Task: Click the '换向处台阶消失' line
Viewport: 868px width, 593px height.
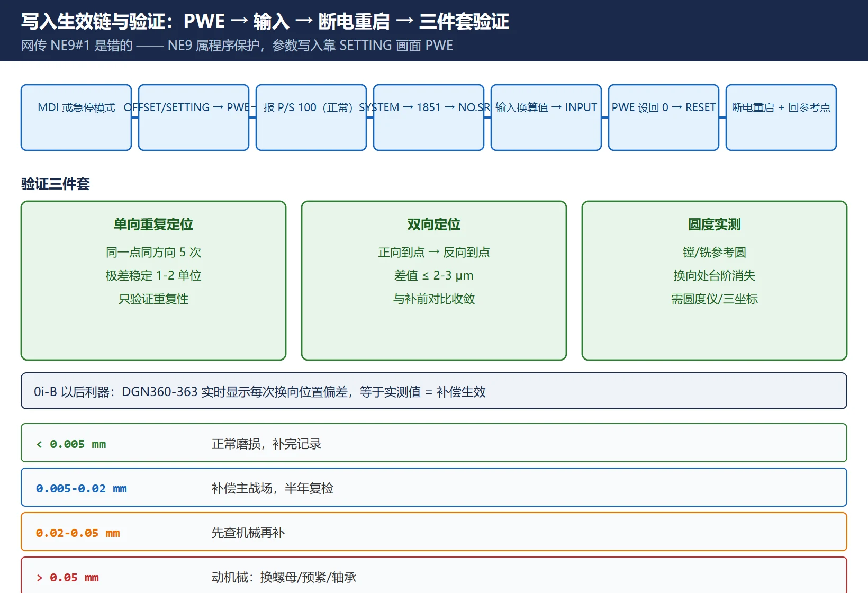Action: [x=715, y=275]
